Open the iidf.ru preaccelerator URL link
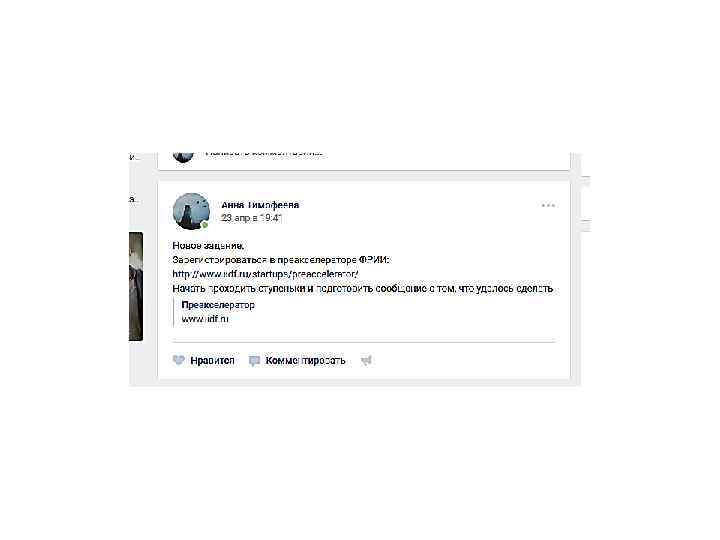Viewport: 720px width, 540px height. [265, 274]
